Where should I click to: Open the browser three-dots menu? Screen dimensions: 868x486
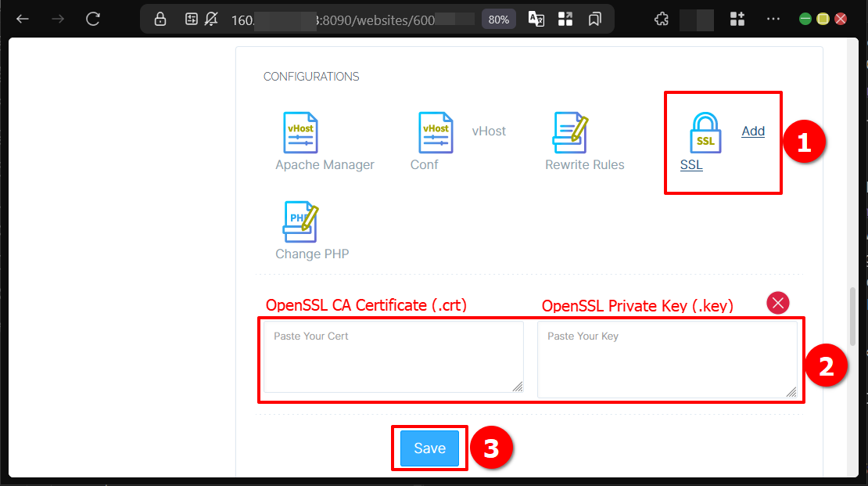point(773,20)
